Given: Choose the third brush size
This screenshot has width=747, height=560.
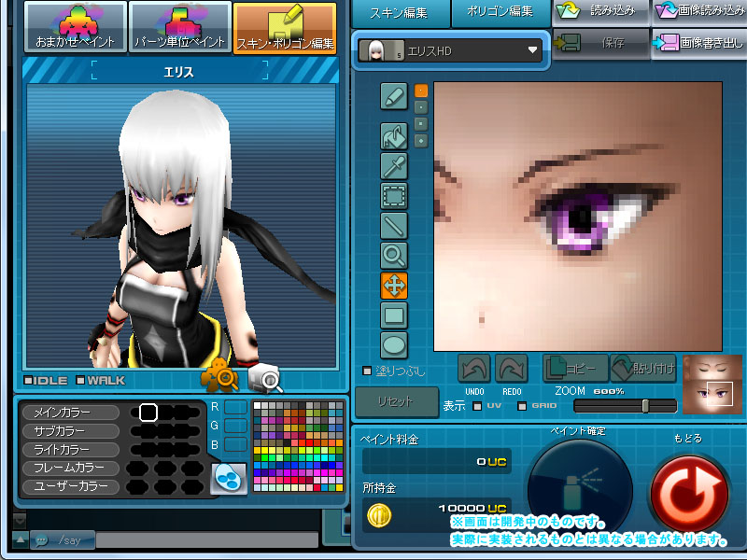Looking at the screenshot, I should tap(421, 124).
